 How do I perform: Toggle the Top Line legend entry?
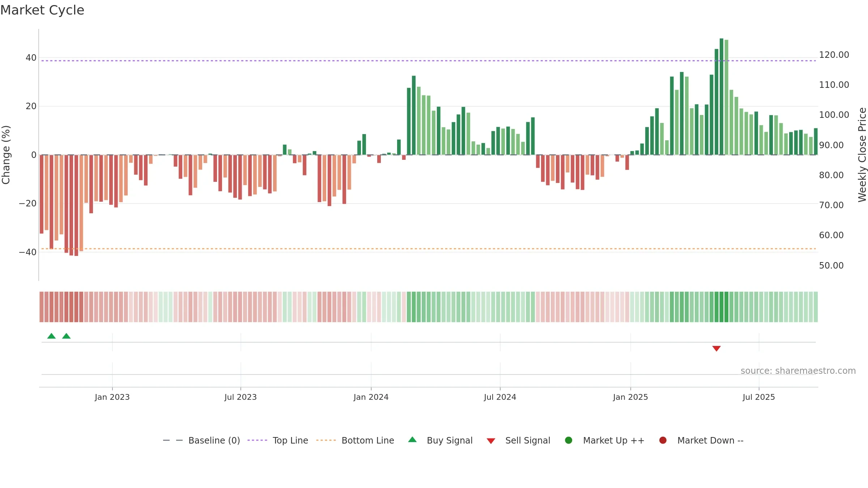(x=277, y=440)
